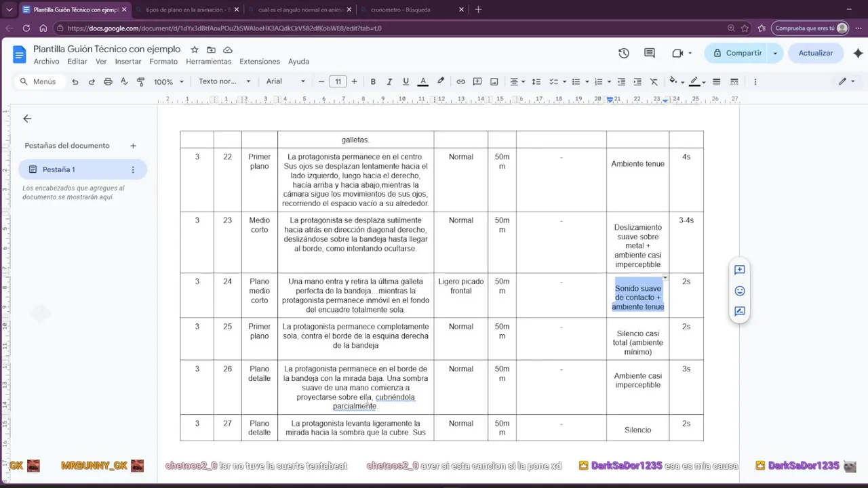
Task: Click the Compartir button
Action: [736, 53]
